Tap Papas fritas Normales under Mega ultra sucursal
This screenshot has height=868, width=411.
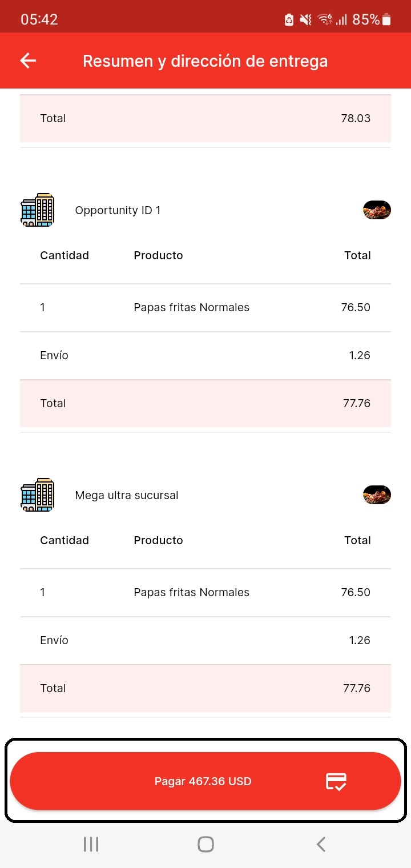click(x=191, y=592)
